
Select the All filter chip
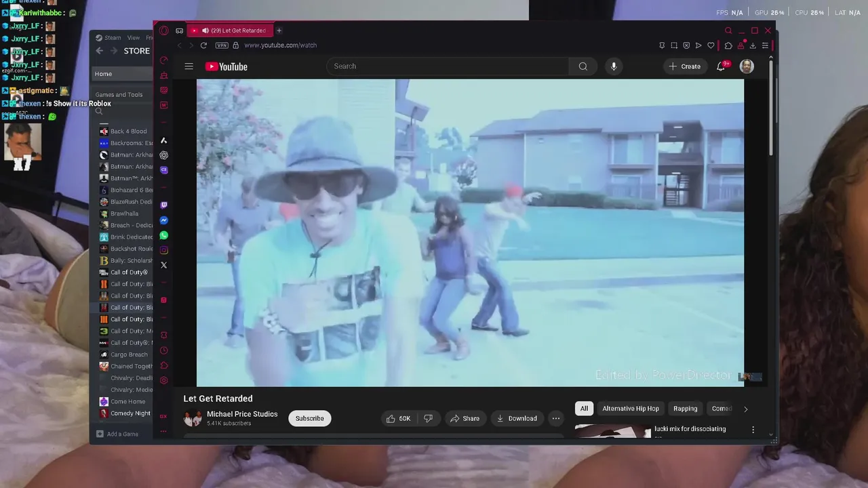pos(584,409)
